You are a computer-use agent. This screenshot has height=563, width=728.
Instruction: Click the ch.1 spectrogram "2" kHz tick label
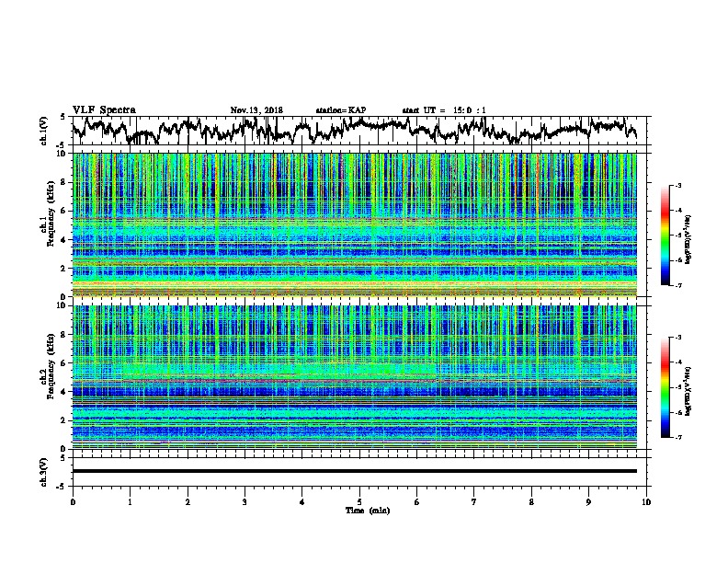[x=64, y=269]
